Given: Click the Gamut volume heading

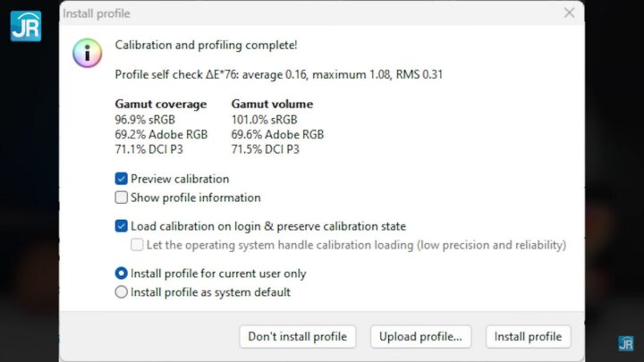Looking at the screenshot, I should [x=272, y=104].
